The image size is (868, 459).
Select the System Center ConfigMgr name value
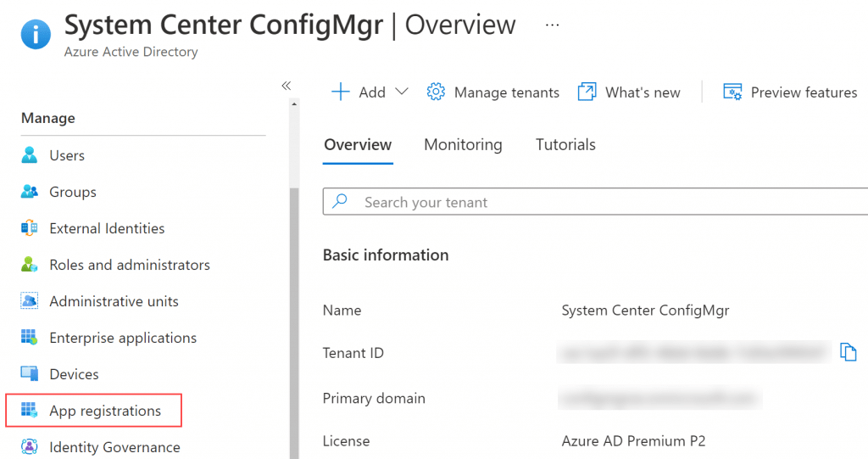pyautogui.click(x=645, y=311)
